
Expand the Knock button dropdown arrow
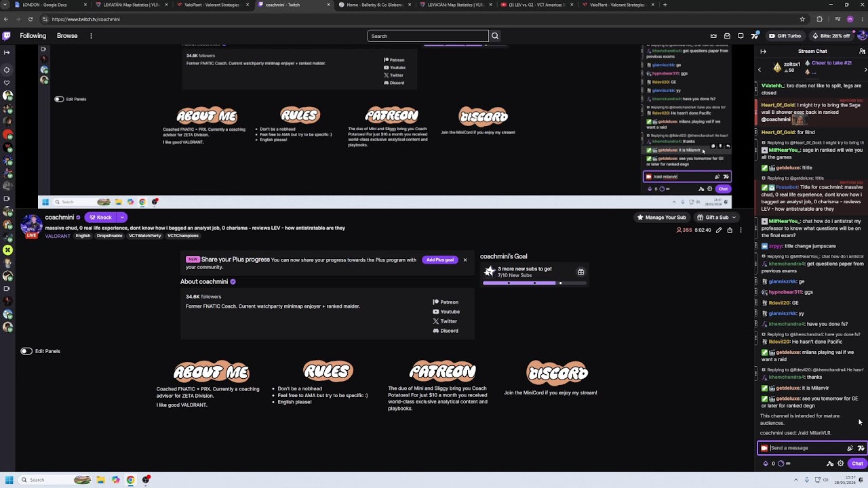point(122,218)
